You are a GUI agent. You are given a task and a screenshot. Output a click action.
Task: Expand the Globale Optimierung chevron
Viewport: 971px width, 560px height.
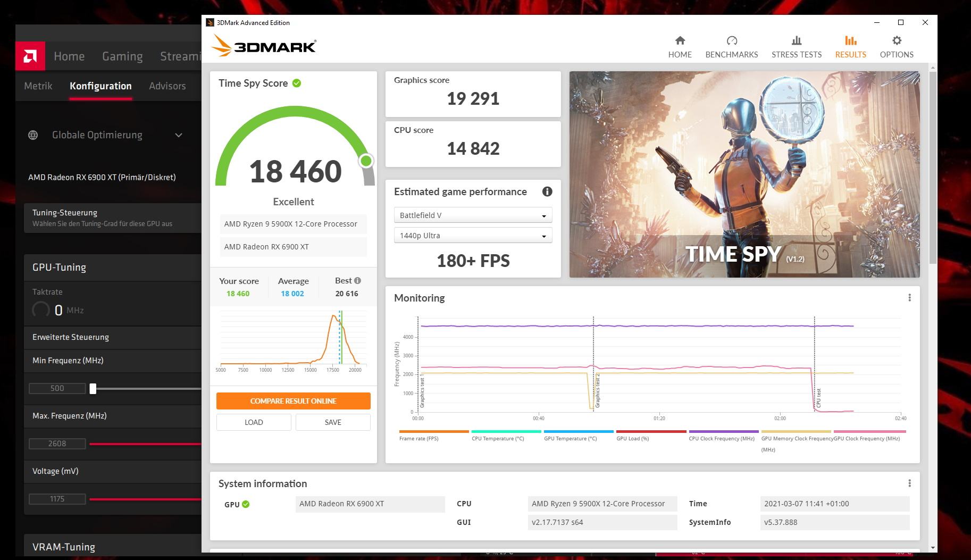[179, 135]
